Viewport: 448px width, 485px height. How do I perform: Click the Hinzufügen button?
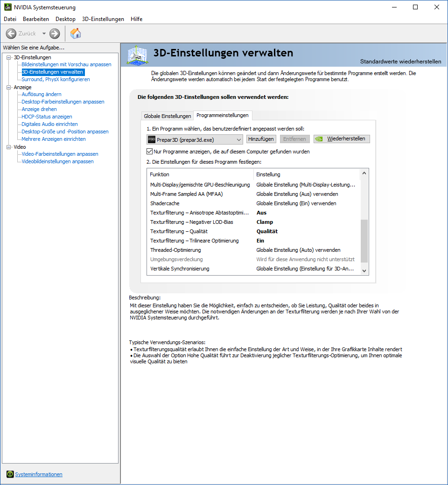pyautogui.click(x=261, y=139)
